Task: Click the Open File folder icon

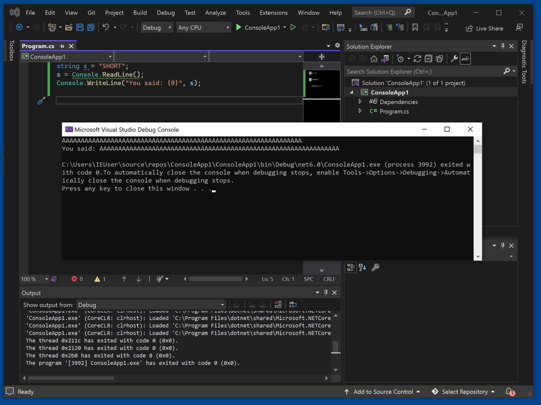Action: pyautogui.click(x=69, y=27)
